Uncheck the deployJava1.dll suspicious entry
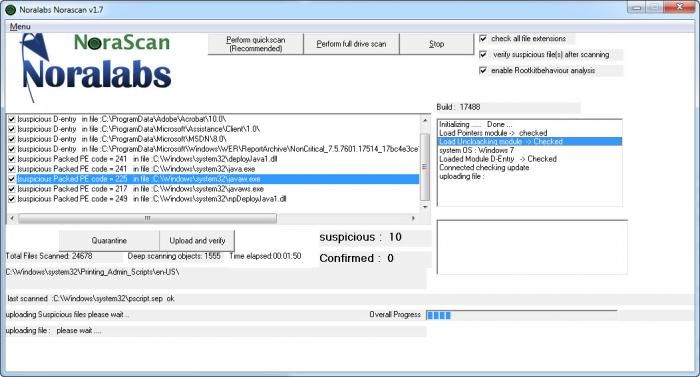 (12, 159)
